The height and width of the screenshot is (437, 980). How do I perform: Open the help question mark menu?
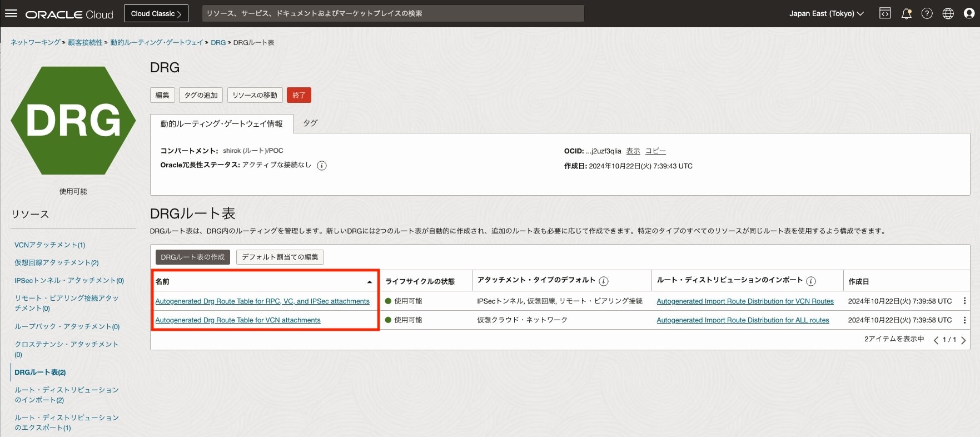click(927, 13)
